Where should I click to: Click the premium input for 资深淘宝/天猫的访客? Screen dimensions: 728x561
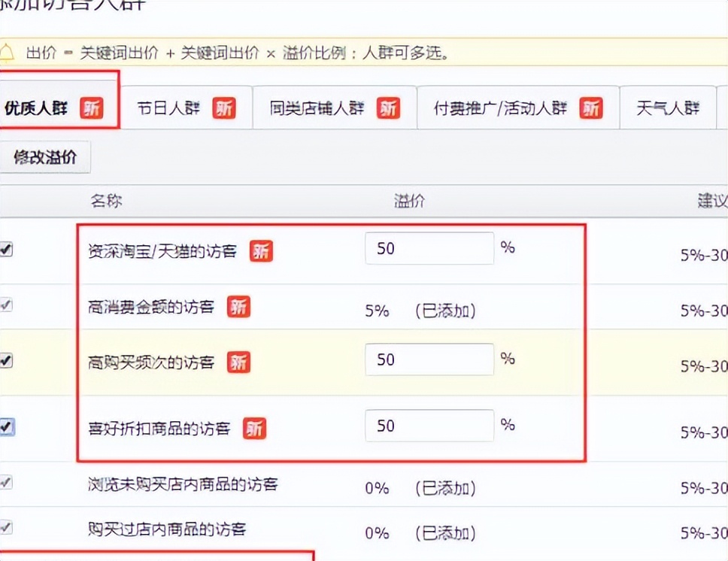(x=429, y=248)
